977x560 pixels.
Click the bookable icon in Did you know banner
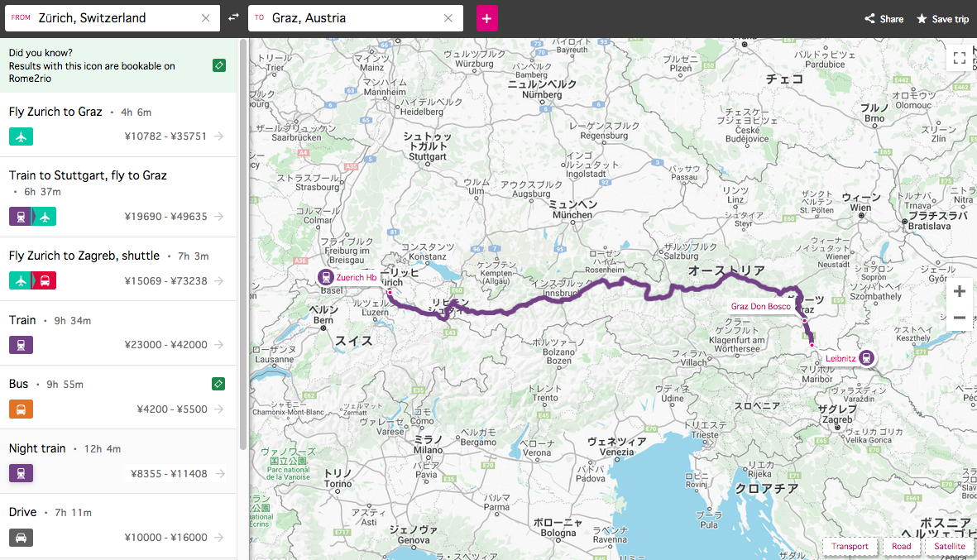pyautogui.click(x=218, y=65)
